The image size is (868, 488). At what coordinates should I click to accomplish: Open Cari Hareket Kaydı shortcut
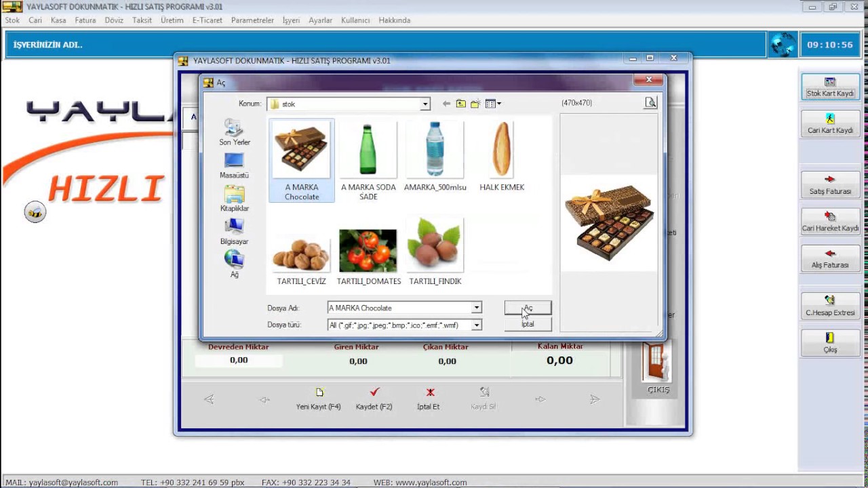tap(830, 222)
